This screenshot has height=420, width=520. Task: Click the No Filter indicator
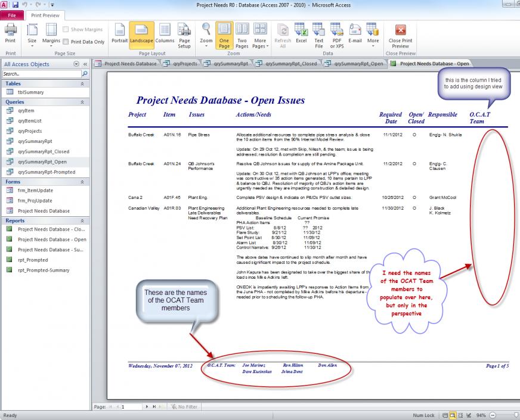coord(184,406)
